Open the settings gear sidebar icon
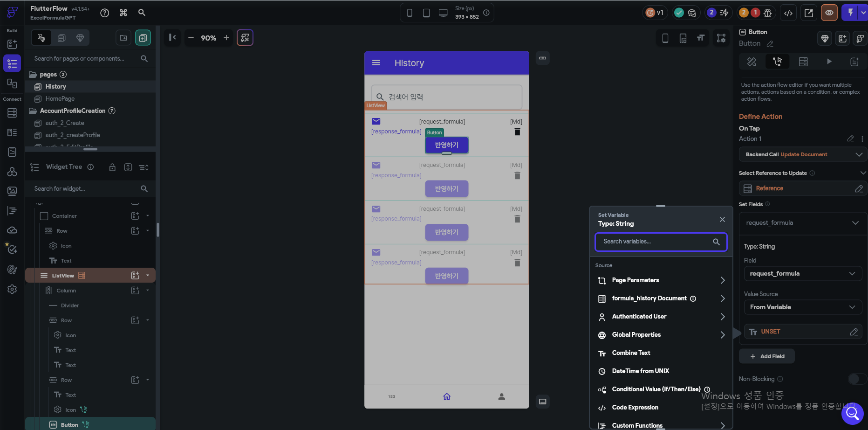The height and width of the screenshot is (430, 868). (12, 289)
